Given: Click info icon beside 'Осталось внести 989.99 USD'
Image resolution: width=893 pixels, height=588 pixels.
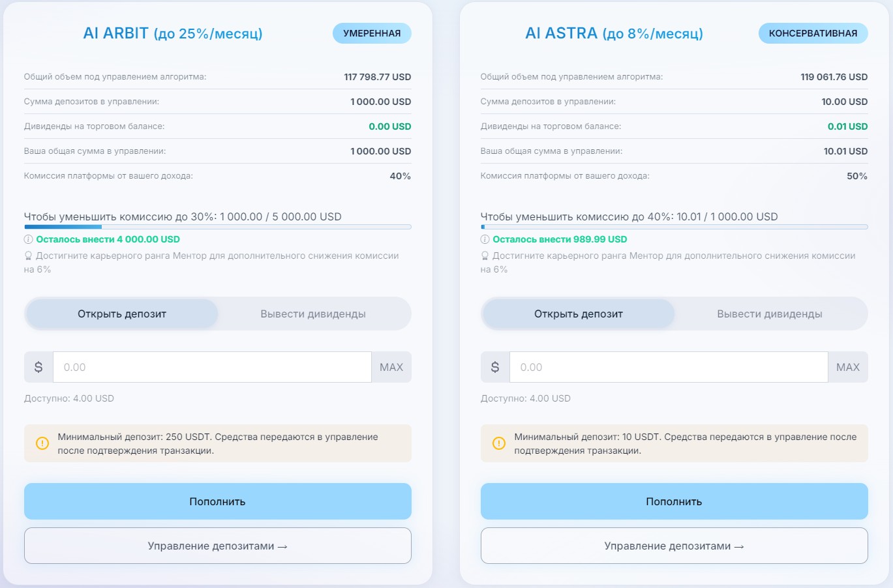Looking at the screenshot, I should point(485,239).
